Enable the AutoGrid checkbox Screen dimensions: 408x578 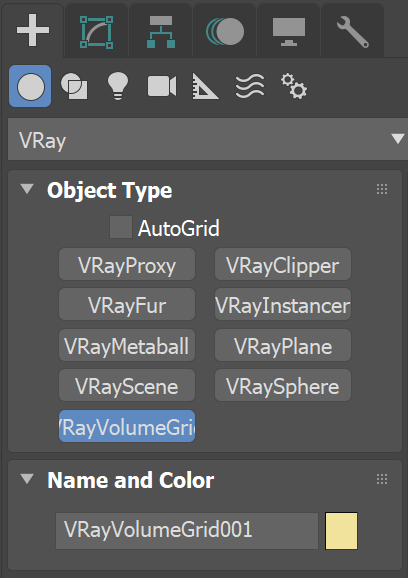(x=121, y=227)
